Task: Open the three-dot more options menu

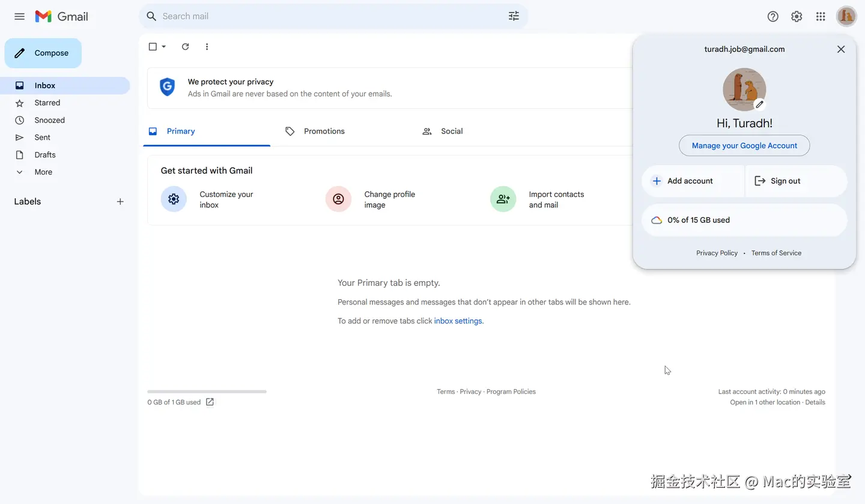Action: click(207, 47)
